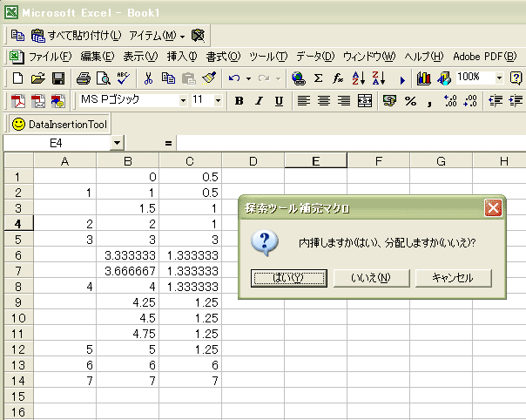The height and width of the screenshot is (420, 526).
Task: Toggle Underline formatting
Action: (279, 101)
